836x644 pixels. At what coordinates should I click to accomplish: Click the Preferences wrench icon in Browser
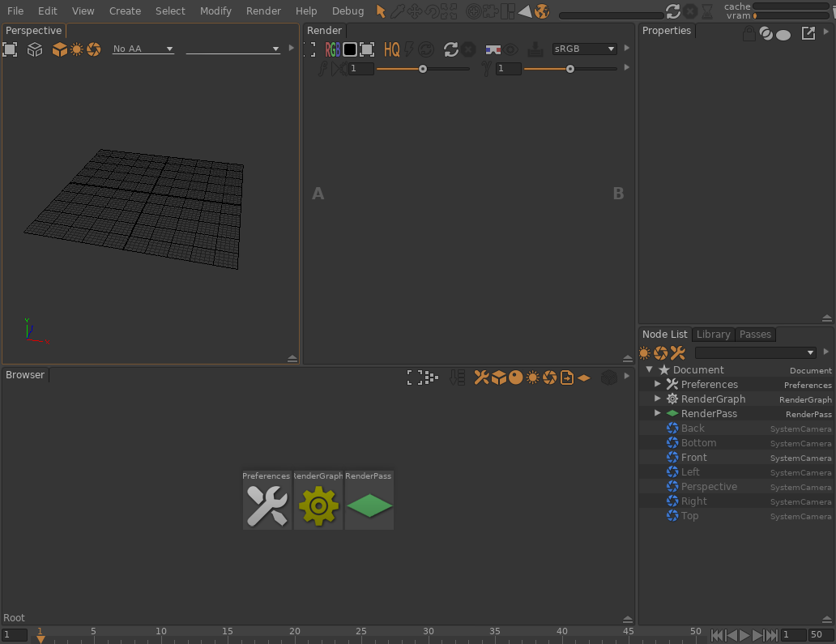tap(267, 506)
